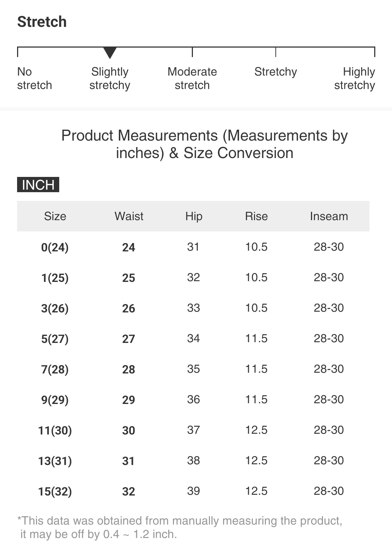The image size is (392, 550).
Task: Select the size 0(24) row label
Action: [55, 247]
